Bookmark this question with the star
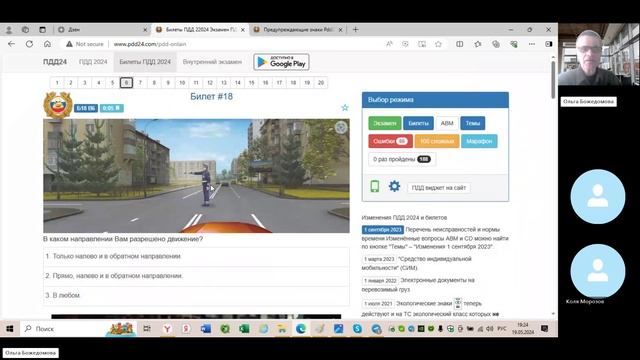The image size is (640, 360). tap(345, 108)
